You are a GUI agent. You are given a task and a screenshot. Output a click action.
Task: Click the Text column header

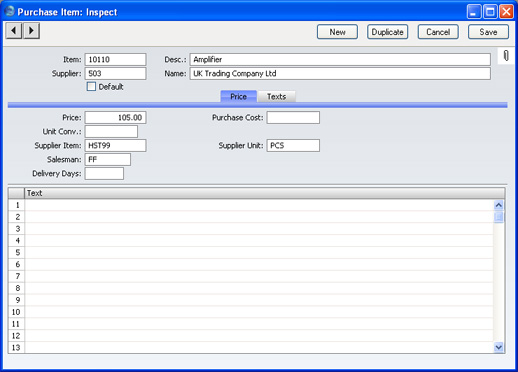point(265,193)
